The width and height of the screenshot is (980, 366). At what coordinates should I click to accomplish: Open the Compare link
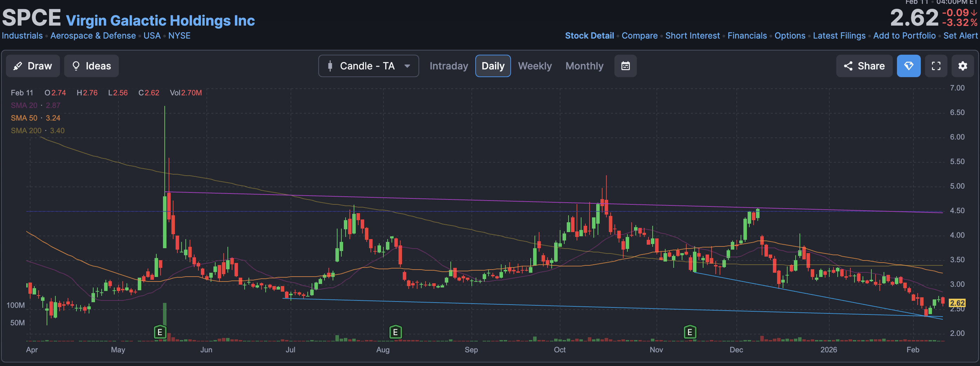(640, 35)
